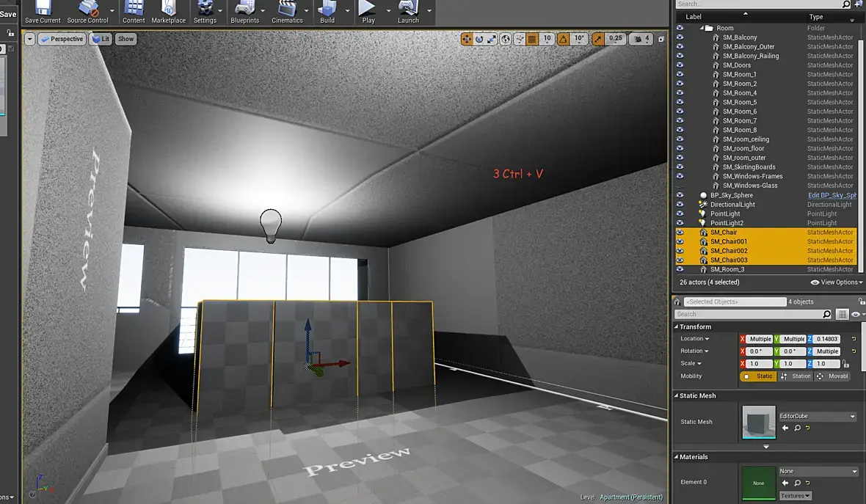This screenshot has width=866, height=504.
Task: Open rotation snap 10° dropdown
Action: point(579,39)
